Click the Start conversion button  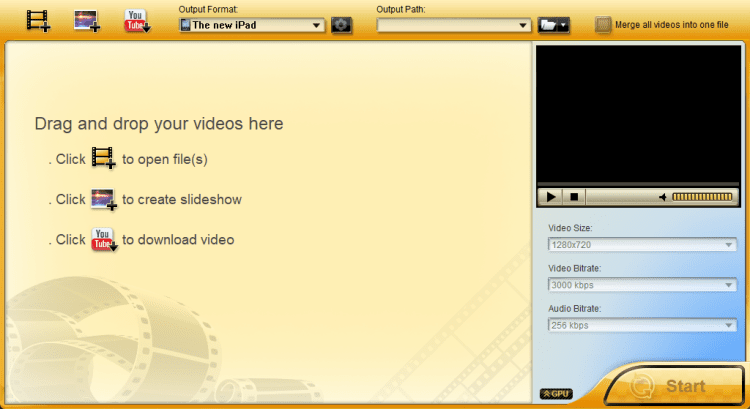tap(674, 386)
